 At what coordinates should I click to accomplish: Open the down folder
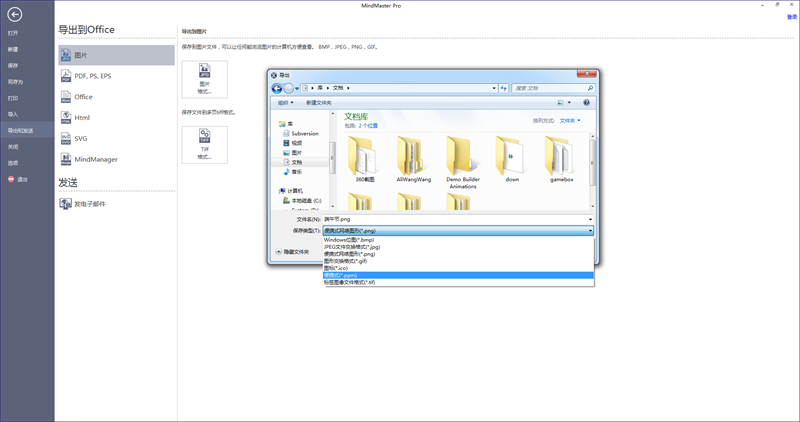512,159
